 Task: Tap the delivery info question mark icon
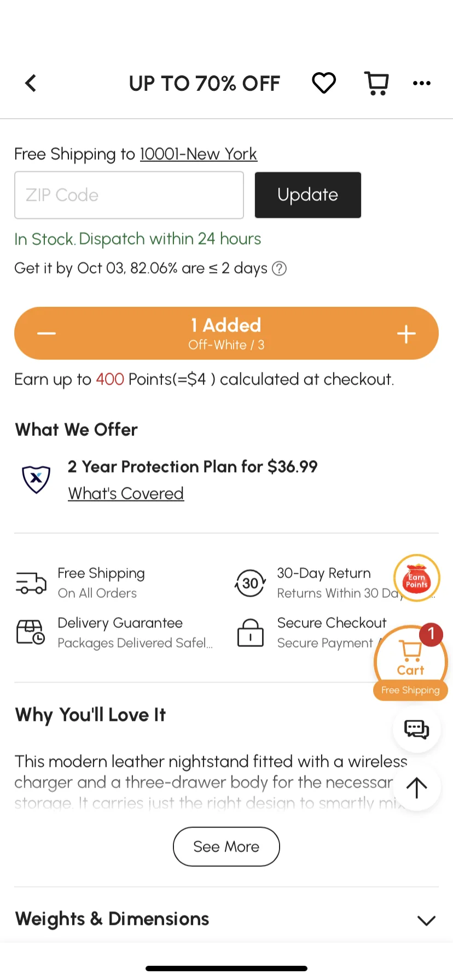[x=280, y=269]
